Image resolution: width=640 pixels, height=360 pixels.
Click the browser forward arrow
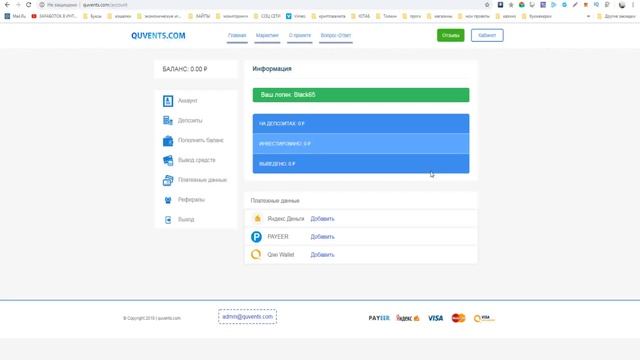click(x=18, y=5)
